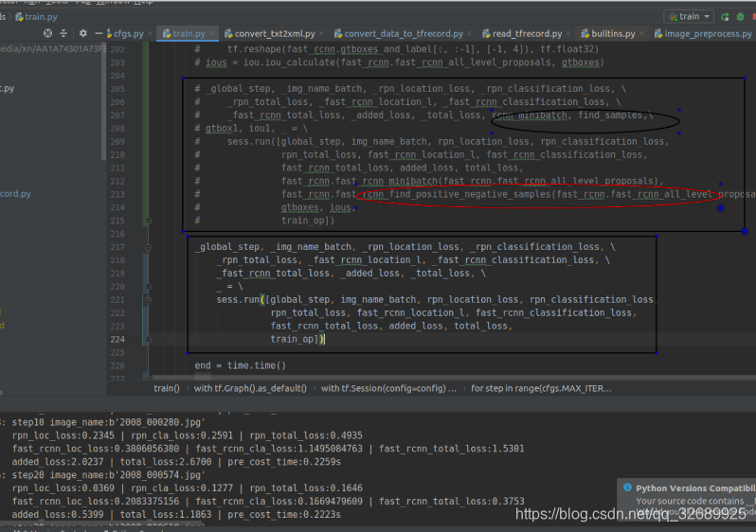
Task: Click the green rerun icon
Action: tap(725, 17)
